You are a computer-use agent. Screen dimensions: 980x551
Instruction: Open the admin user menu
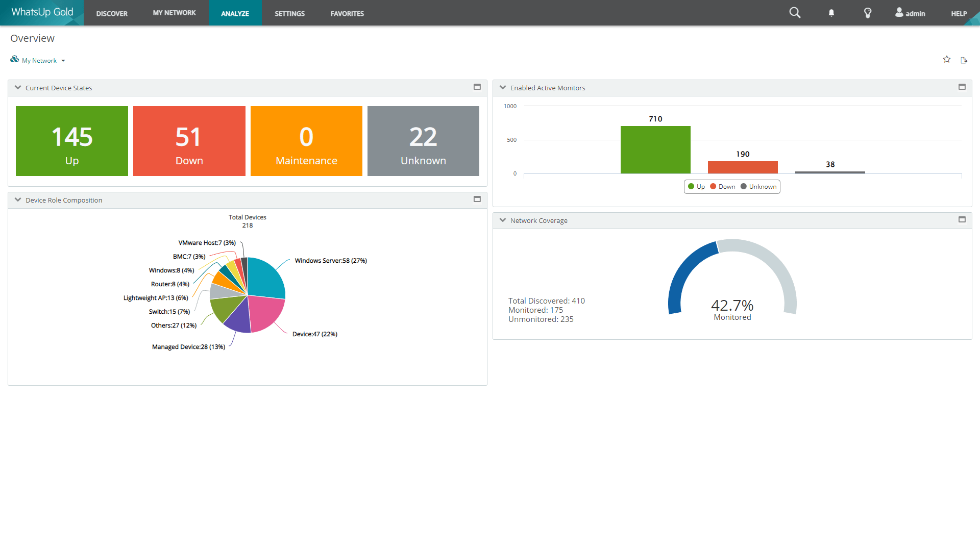[x=910, y=13]
